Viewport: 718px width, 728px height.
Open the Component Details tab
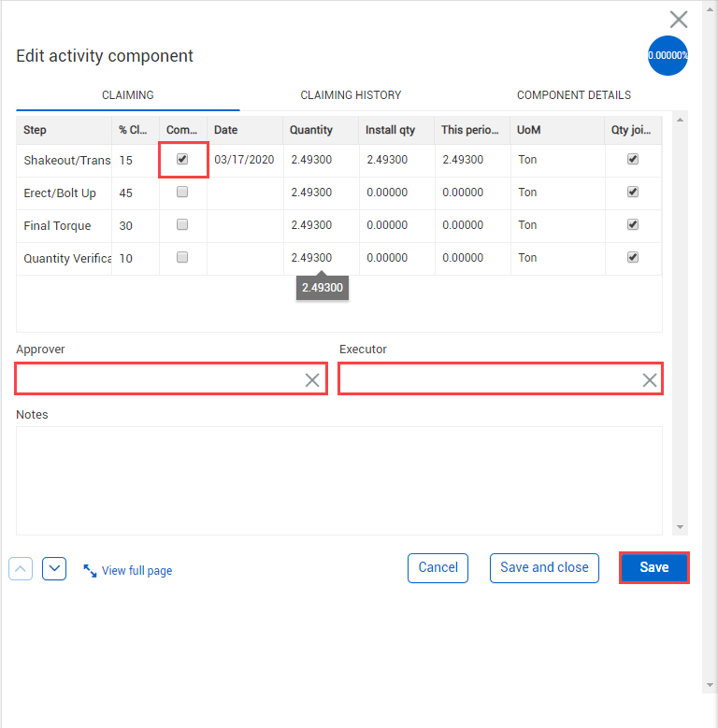pyautogui.click(x=573, y=95)
